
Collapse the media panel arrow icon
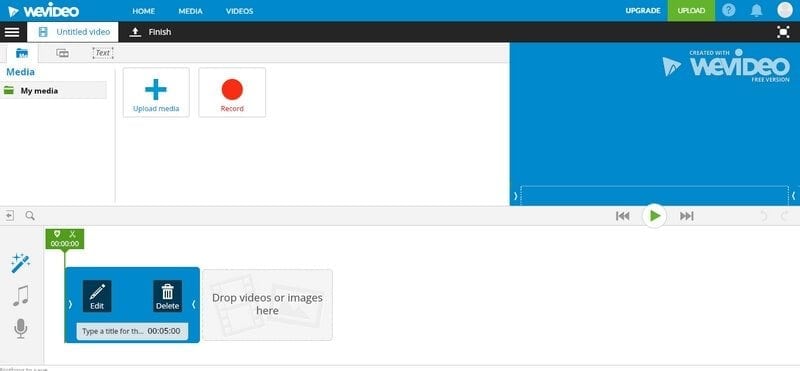coord(10,216)
